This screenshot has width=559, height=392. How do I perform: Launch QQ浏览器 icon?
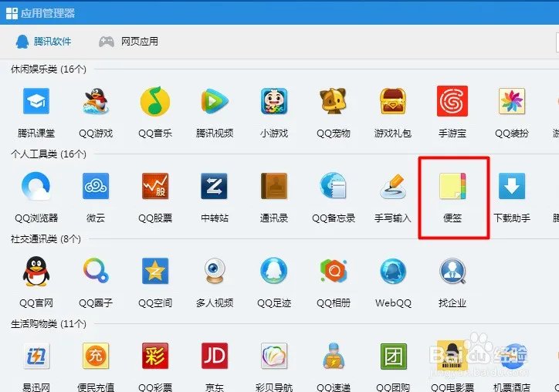click(x=36, y=186)
